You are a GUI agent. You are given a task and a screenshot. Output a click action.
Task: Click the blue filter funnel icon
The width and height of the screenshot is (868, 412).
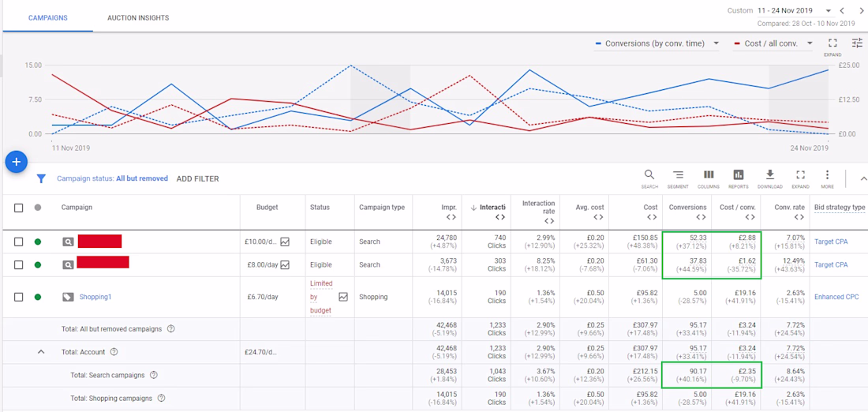(x=41, y=179)
